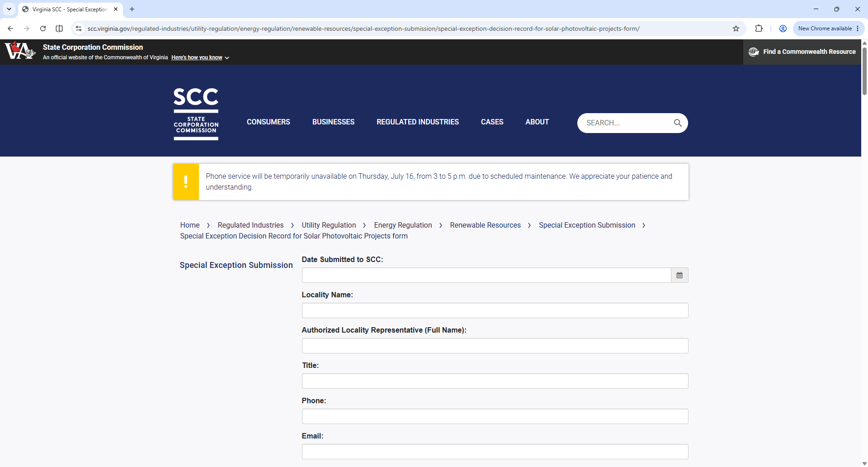Click the Date Submitted to SCC field
Viewport: 868px width, 467px height.
(486, 275)
